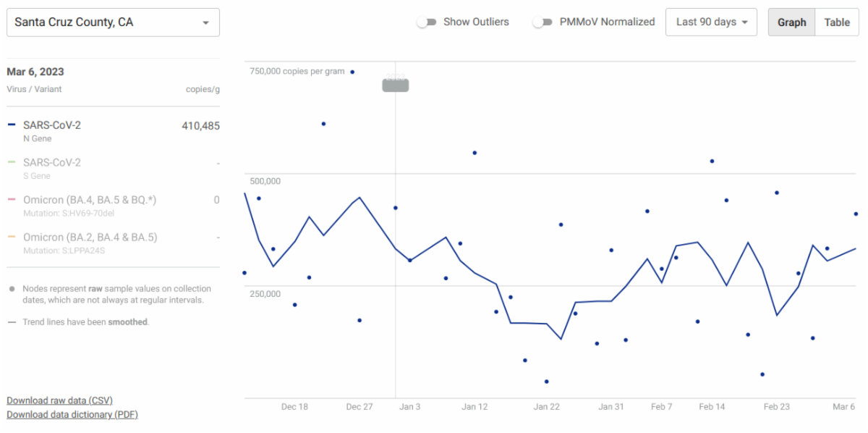The width and height of the screenshot is (868, 433).
Task: Click the green S Gene legend dash
Action: point(12,163)
